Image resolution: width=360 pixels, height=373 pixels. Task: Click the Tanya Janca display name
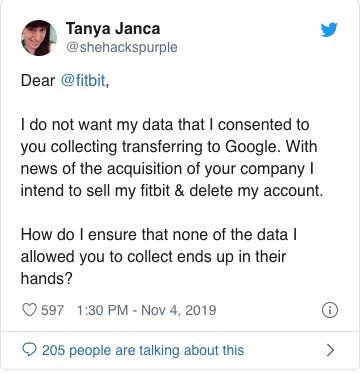[113, 28]
